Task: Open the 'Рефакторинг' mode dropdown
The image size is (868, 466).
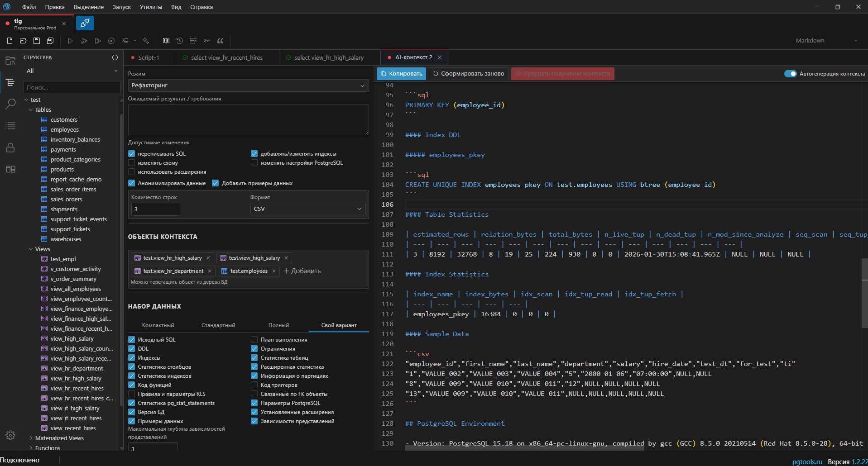Action: (x=248, y=86)
